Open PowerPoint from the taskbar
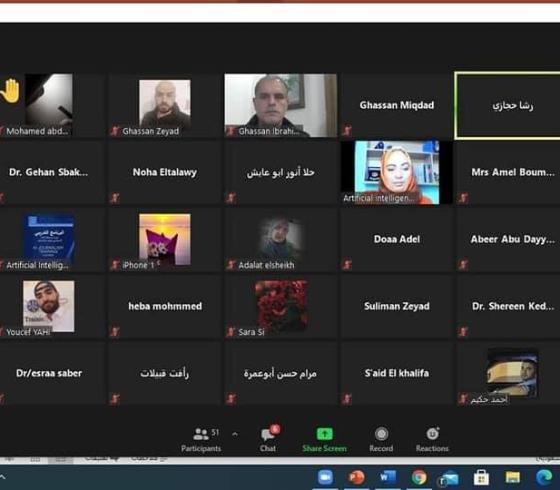This screenshot has height=490, width=560. (356, 477)
